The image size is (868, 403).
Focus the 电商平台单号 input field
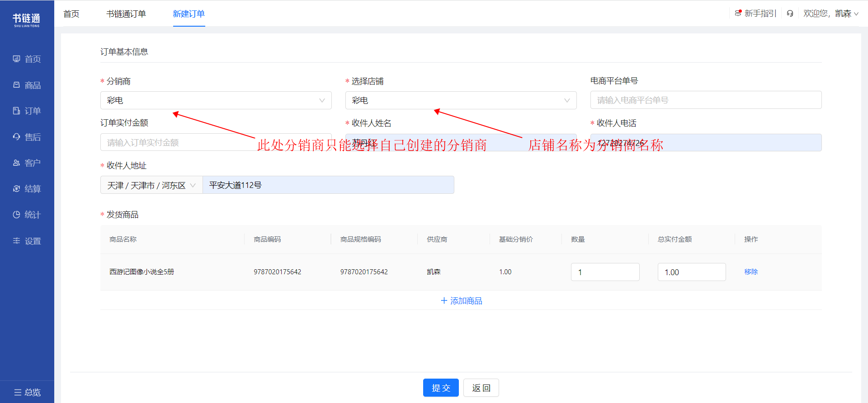pos(706,100)
